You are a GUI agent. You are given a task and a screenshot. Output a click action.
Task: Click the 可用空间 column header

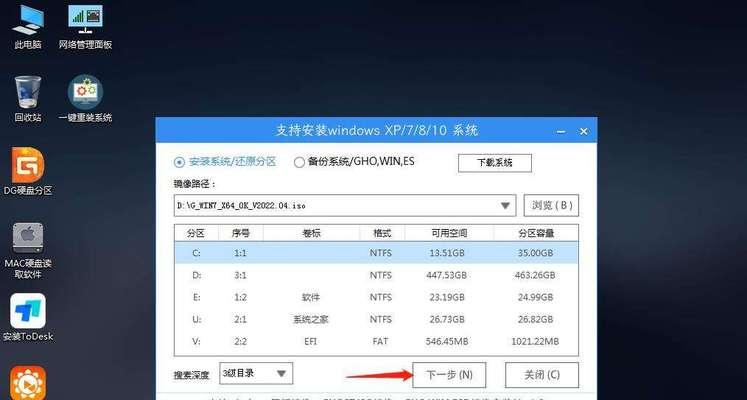(x=449, y=233)
